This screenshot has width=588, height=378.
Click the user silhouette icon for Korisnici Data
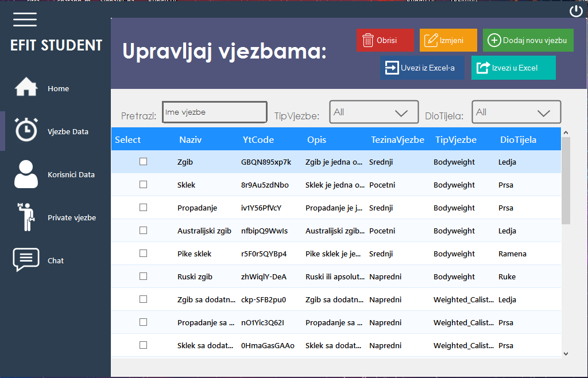(x=26, y=174)
